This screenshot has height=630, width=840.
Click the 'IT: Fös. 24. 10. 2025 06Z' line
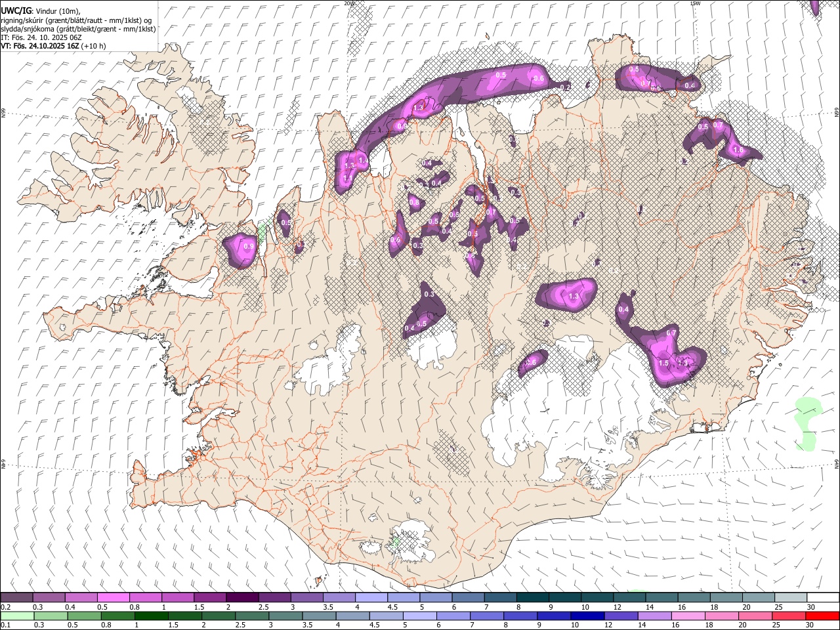(41, 37)
